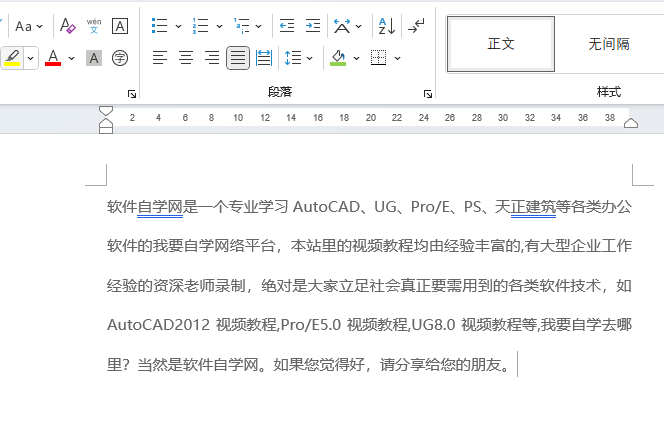Open the Change Case (Aa) menu
The height and width of the screenshot is (427, 664).
28,26
